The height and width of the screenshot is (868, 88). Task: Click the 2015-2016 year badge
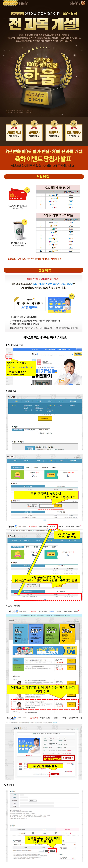pyautogui.click(x=17, y=14)
